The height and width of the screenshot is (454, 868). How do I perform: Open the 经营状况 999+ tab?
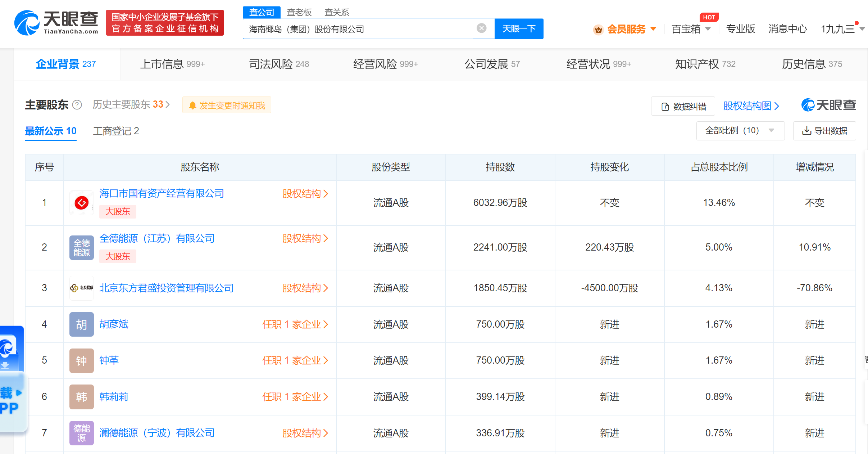(x=599, y=64)
